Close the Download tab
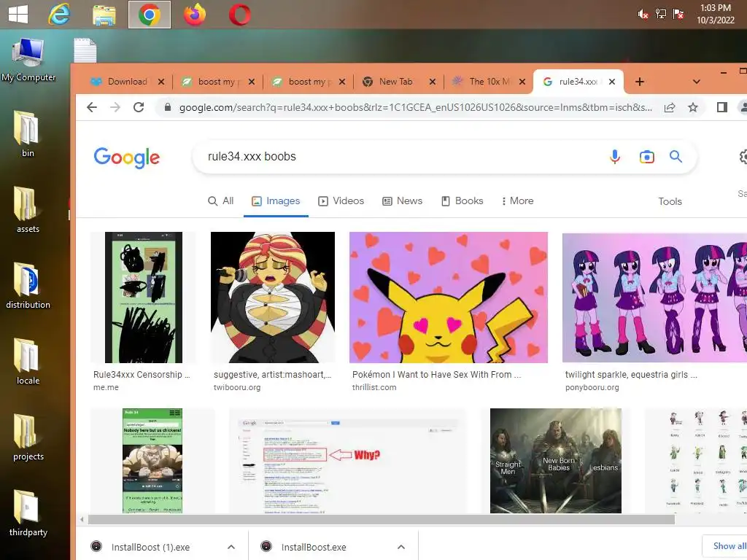Image resolution: width=747 pixels, height=560 pixels. click(161, 82)
